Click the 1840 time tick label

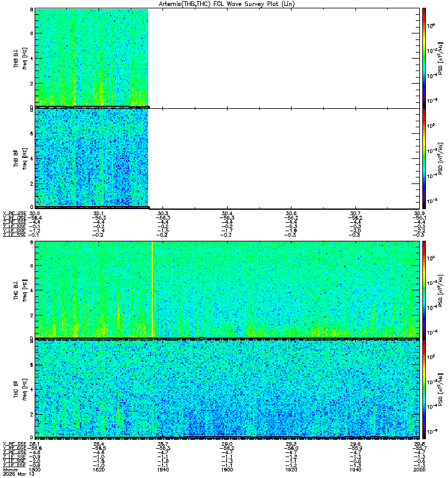pos(162,470)
